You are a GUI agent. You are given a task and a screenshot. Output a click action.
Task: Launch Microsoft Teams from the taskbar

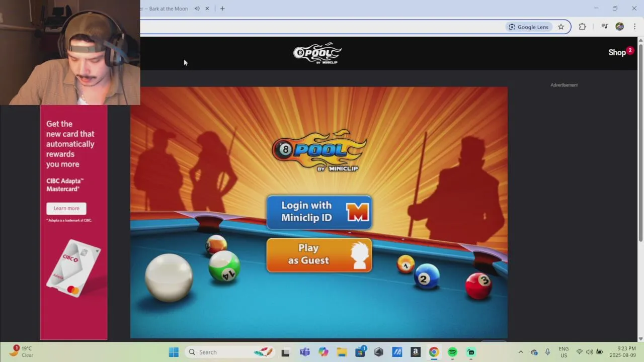tap(304, 352)
